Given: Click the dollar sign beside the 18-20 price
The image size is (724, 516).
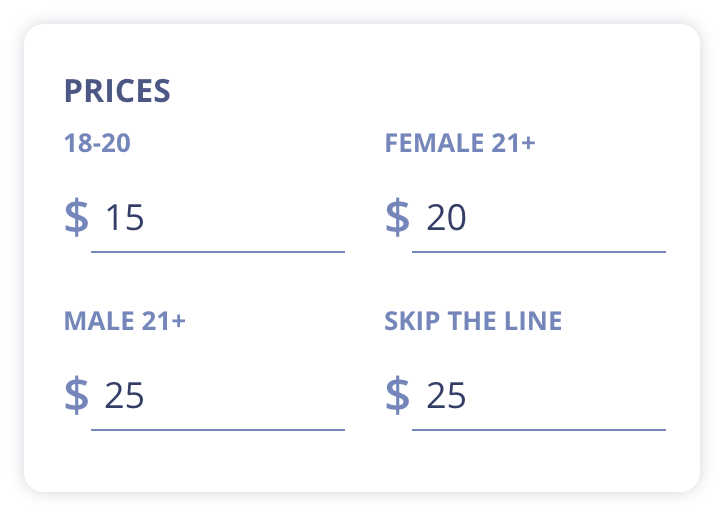Looking at the screenshot, I should click(x=76, y=217).
